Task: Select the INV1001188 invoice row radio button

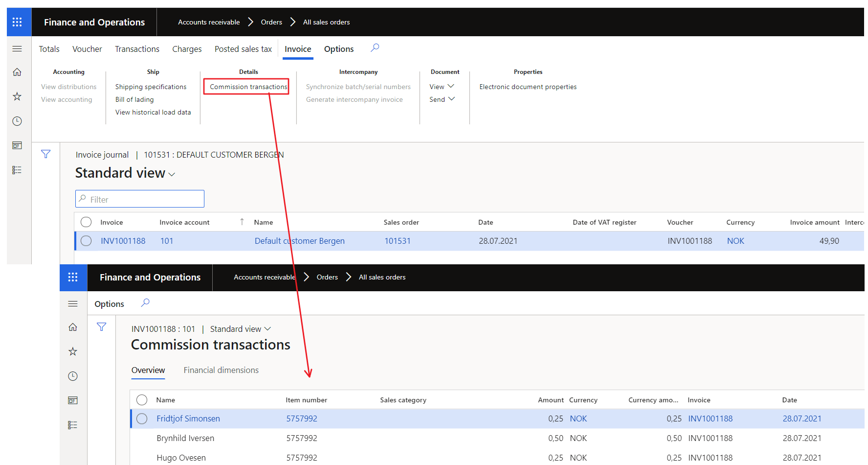Action: (86, 241)
